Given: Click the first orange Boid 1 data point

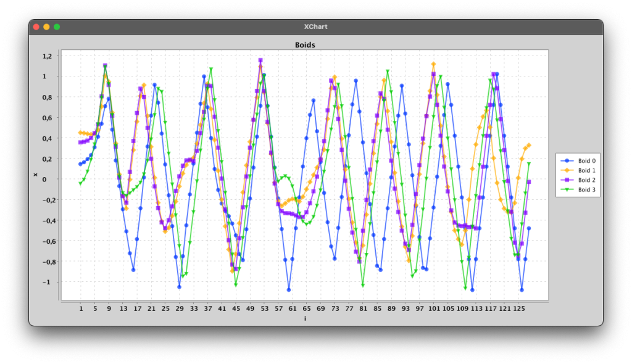Looking at the screenshot, I should pyautogui.click(x=80, y=133).
